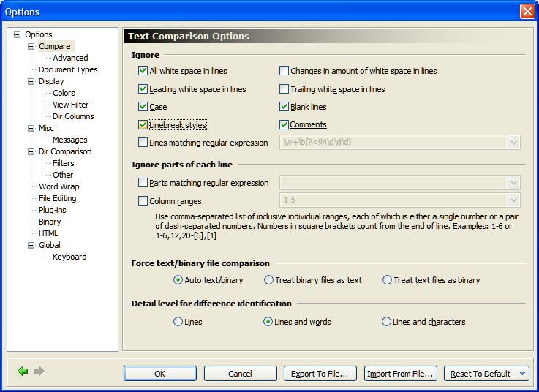This screenshot has height=392, width=539.
Task: Uncheck the Comments checkbox
Action: click(x=284, y=124)
